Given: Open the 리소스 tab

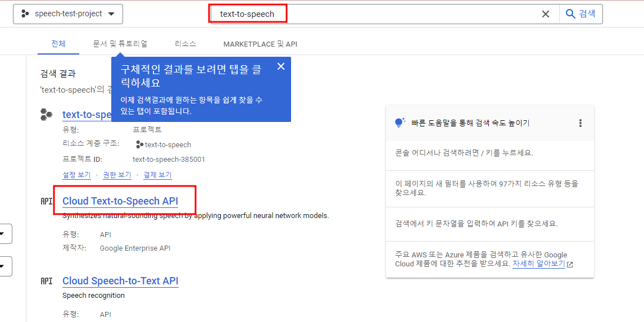Looking at the screenshot, I should tap(185, 44).
